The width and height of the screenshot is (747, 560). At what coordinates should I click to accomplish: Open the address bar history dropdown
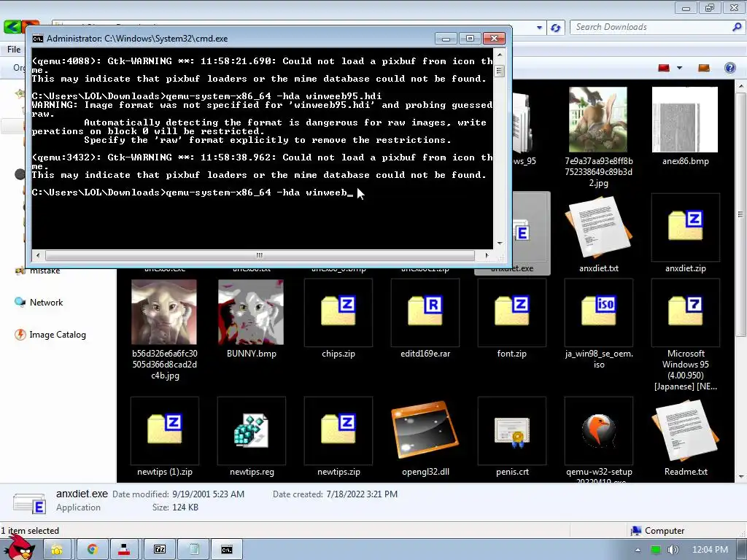tap(539, 28)
